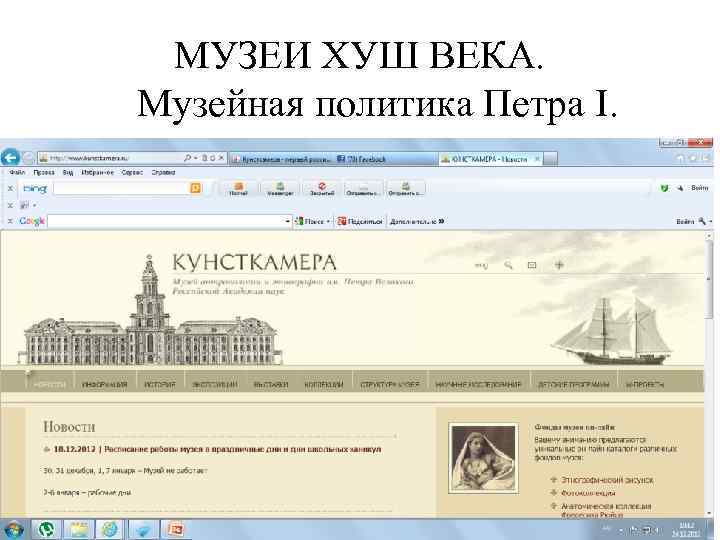Open the Вид menu
720x540 pixels.
point(68,173)
